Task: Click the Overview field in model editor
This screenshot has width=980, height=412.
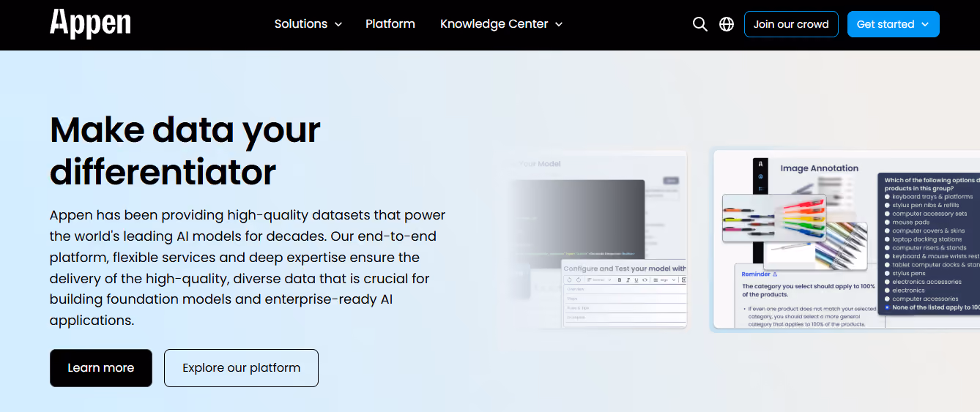Action: click(626, 289)
